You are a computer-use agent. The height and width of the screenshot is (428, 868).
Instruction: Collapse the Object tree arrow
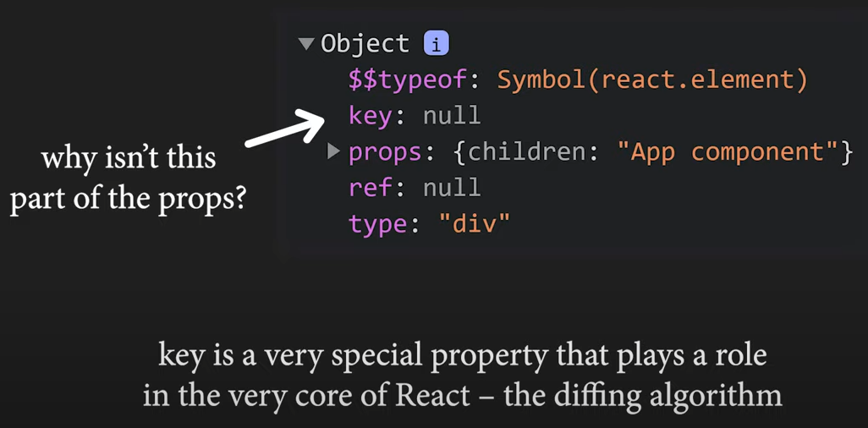pos(305,44)
